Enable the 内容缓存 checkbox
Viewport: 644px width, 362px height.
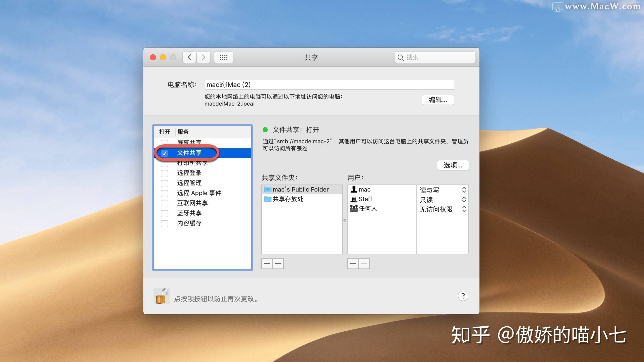tap(165, 223)
